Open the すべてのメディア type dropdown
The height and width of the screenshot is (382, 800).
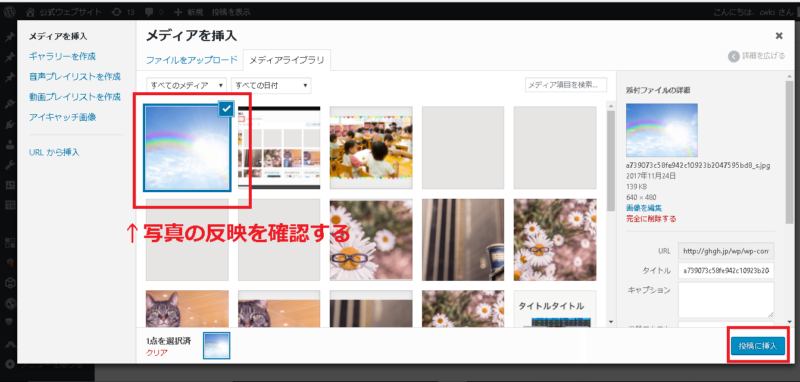[186, 85]
